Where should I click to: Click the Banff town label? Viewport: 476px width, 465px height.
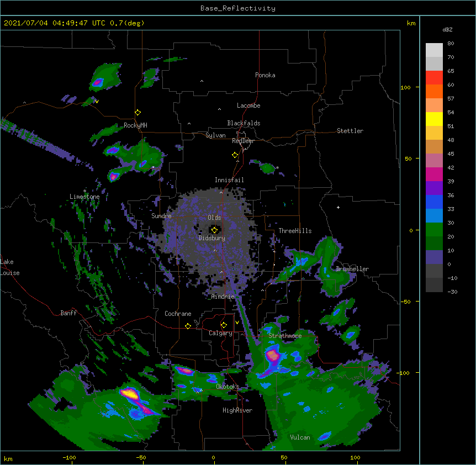[68, 313]
